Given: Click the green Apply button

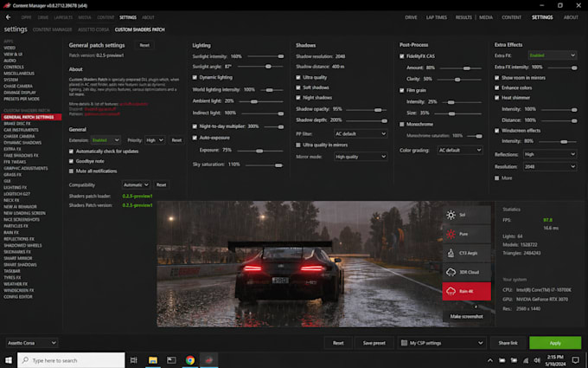Looking at the screenshot, I should click(x=555, y=343).
